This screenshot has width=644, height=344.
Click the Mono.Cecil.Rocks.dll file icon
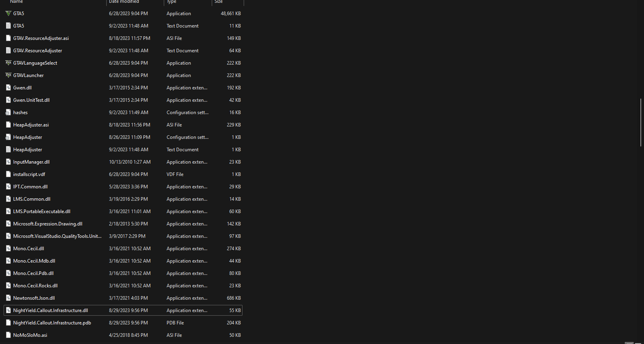point(8,286)
